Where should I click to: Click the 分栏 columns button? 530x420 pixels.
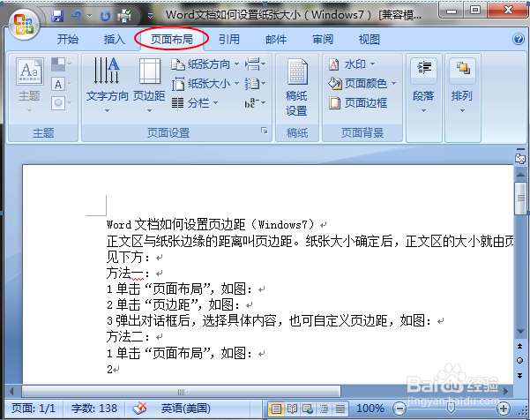coord(195,103)
